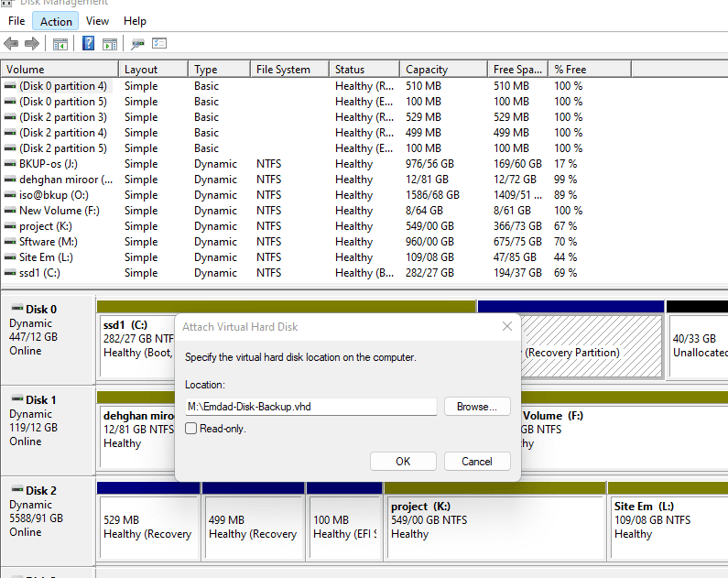Click the Forward arrow toolbar icon
Screen dimensions: 728x578
coord(32,43)
